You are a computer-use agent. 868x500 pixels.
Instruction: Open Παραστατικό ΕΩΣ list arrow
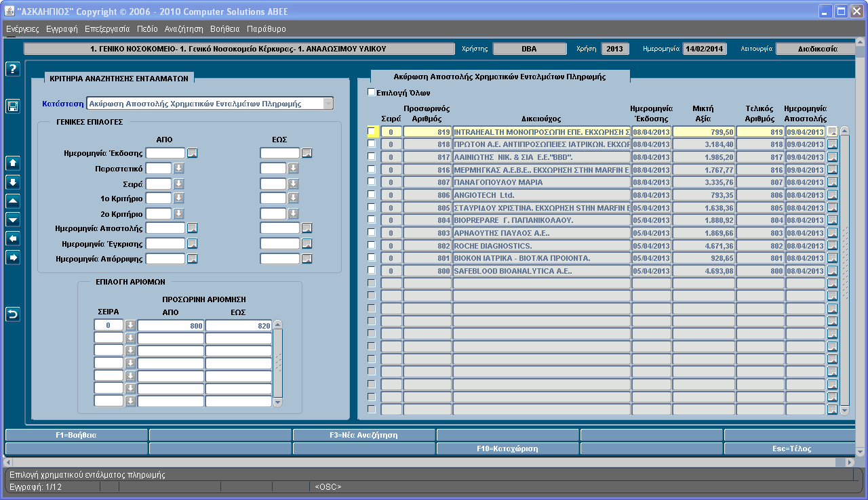[293, 168]
